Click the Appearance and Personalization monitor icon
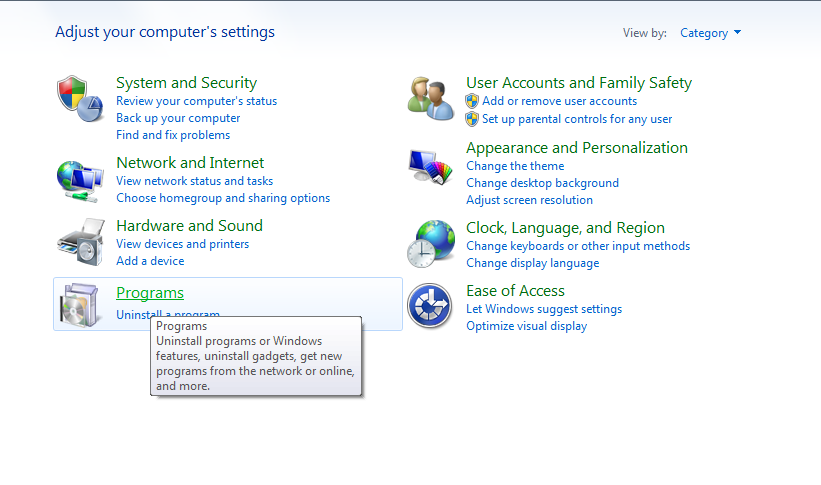 [x=430, y=167]
